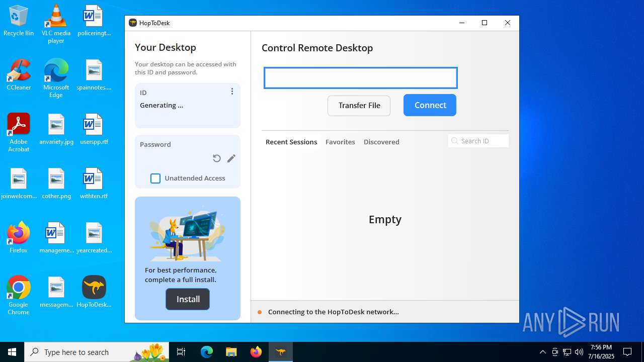
Task: Open the volume control in system tray
Action: (x=579, y=352)
